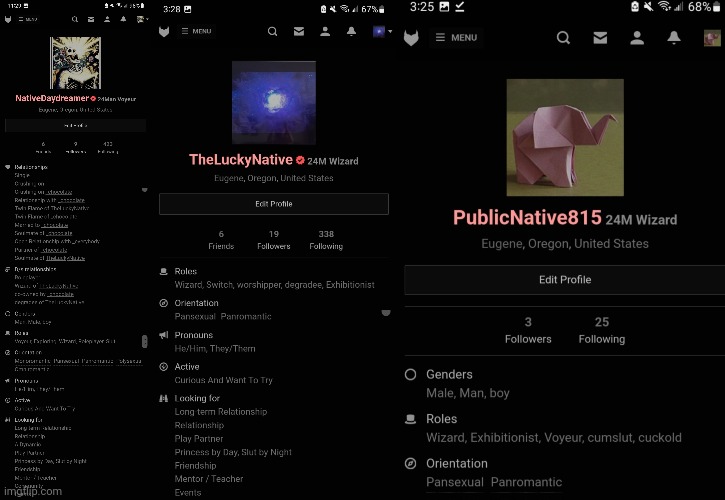The image size is (725, 500).
Task: Click the person icon in TheLuckyNative's header
Action: [x=325, y=31]
